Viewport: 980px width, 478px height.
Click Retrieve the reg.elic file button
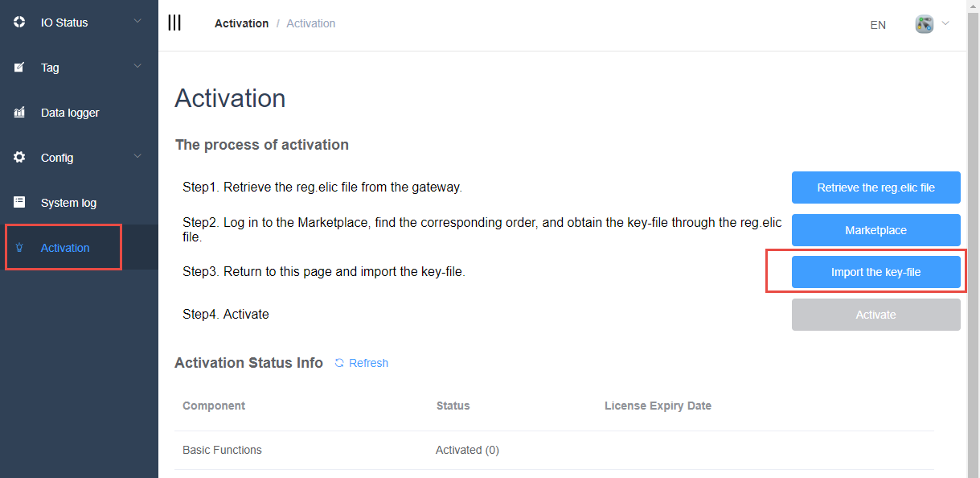[x=875, y=187]
